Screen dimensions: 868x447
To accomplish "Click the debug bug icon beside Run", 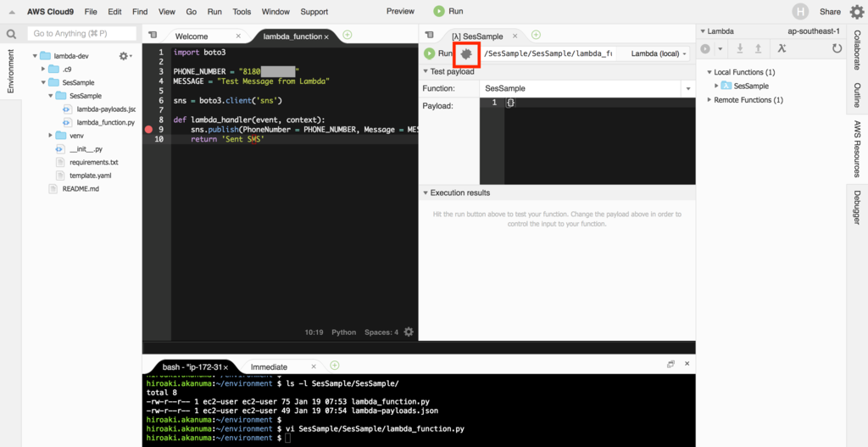I will click(465, 53).
